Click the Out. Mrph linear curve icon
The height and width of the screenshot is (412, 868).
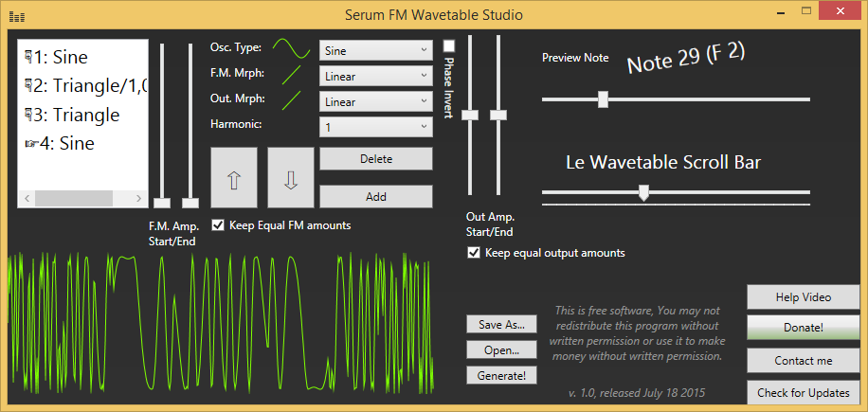coord(292,100)
